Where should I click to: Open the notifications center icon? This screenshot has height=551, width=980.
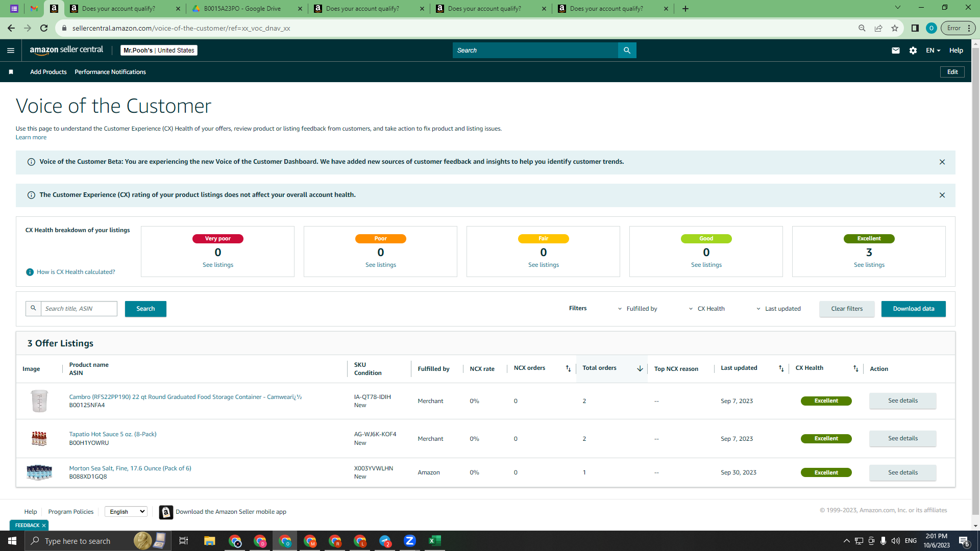click(964, 541)
